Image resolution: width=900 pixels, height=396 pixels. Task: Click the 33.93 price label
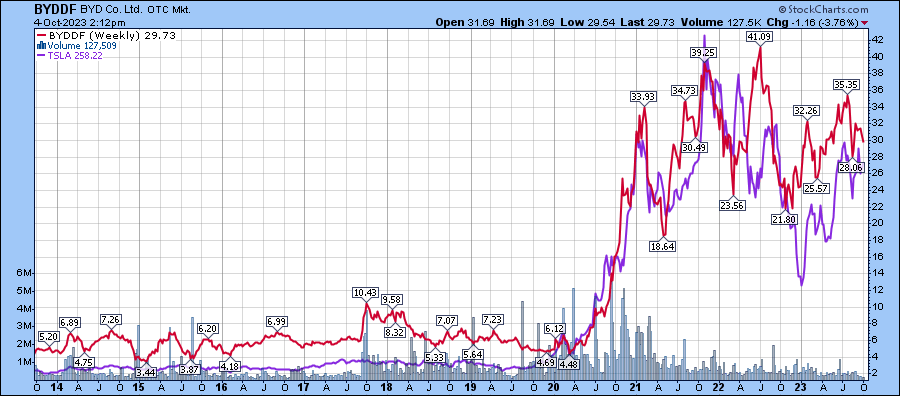point(643,97)
